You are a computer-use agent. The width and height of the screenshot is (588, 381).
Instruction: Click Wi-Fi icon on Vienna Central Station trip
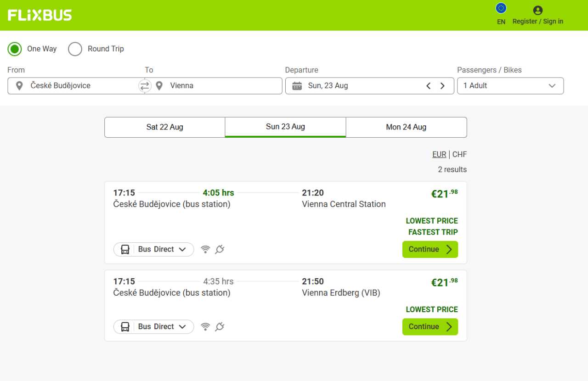point(205,249)
